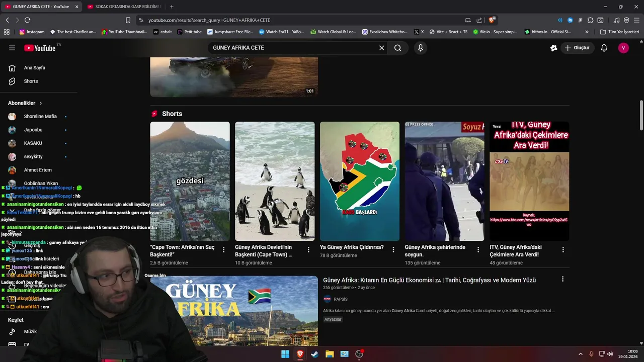The image size is (644, 362).
Task: Play the Cape Town Suç Başkenti short
Action: [x=190, y=181]
